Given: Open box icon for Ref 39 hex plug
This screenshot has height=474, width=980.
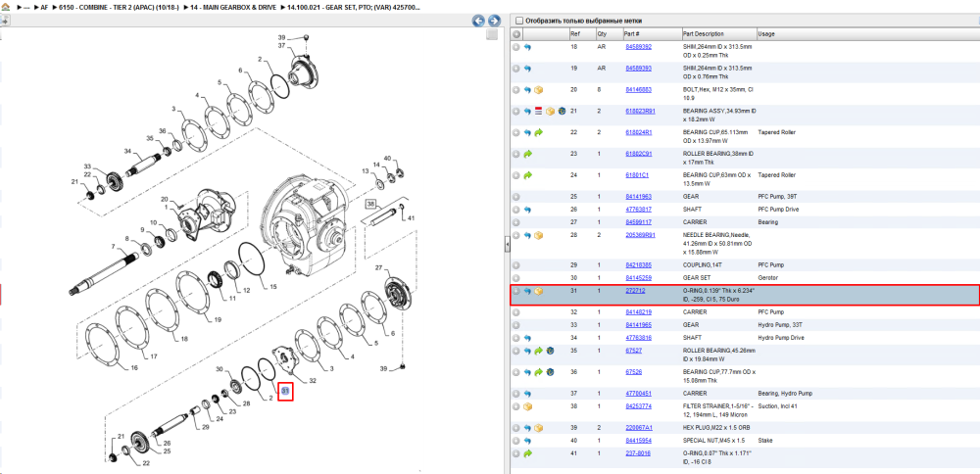Looking at the screenshot, I should [x=539, y=428].
